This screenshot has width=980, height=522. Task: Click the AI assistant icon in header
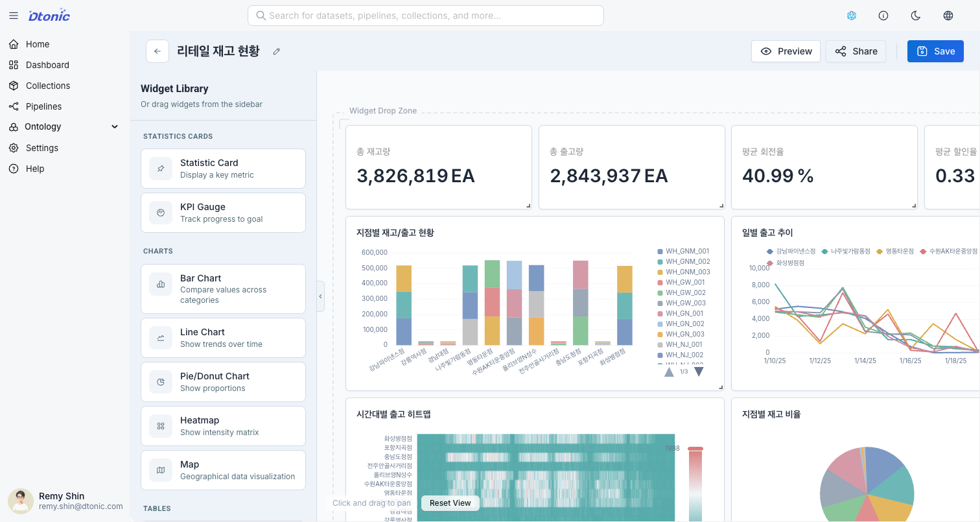852,16
